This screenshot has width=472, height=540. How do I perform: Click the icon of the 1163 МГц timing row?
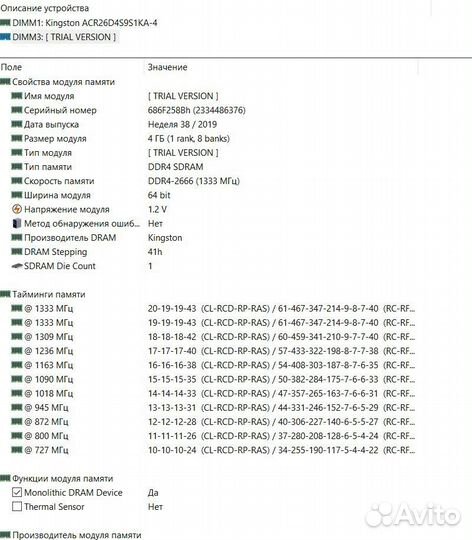(x=17, y=365)
